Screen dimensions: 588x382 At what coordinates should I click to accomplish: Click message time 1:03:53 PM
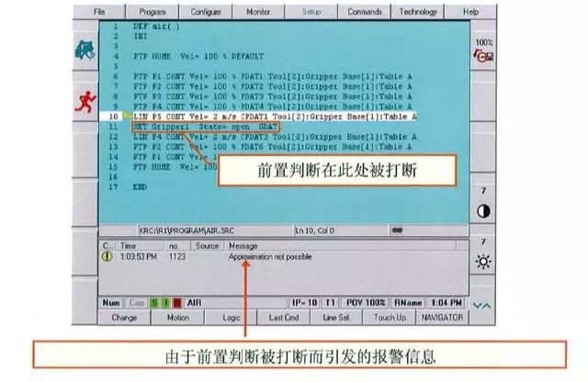[139, 257]
